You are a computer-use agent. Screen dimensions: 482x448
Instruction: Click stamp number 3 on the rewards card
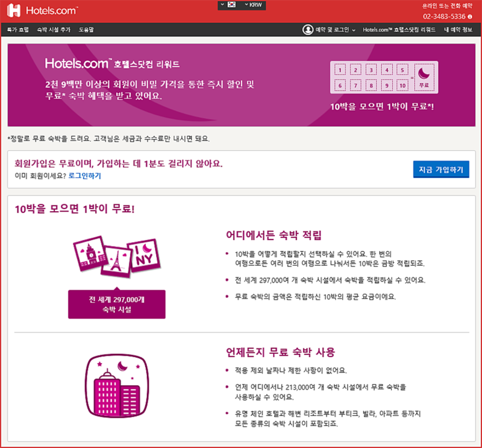[x=371, y=70]
